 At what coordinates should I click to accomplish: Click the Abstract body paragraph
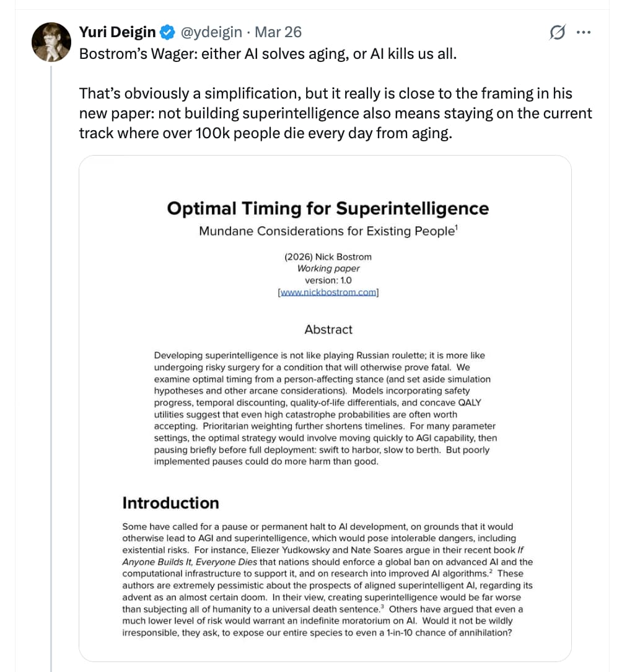click(x=325, y=409)
